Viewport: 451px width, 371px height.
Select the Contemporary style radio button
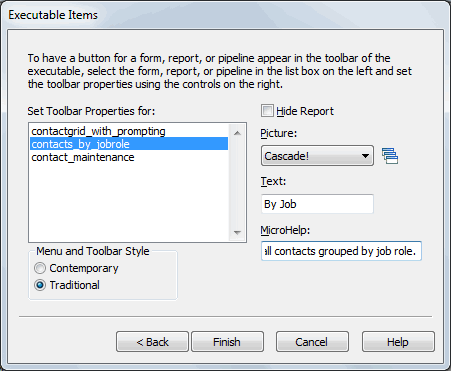click(40, 268)
